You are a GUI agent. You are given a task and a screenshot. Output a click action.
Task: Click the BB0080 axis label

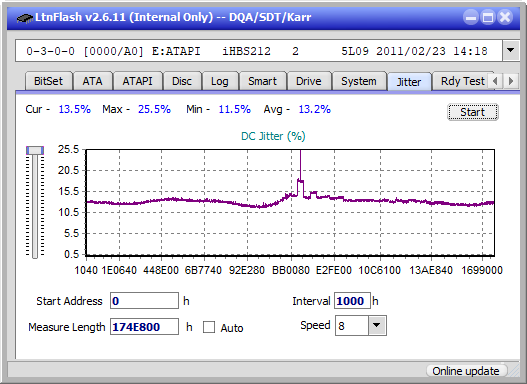(291, 270)
